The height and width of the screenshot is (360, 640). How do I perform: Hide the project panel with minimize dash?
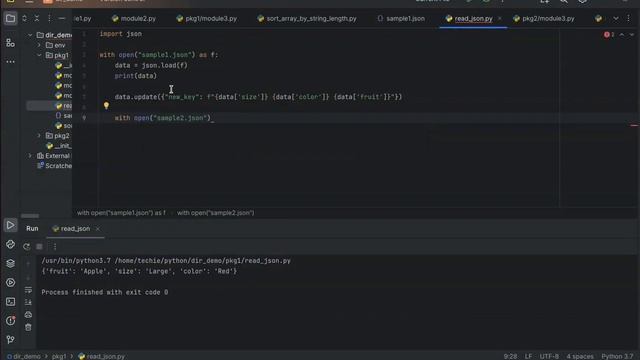coord(62,18)
